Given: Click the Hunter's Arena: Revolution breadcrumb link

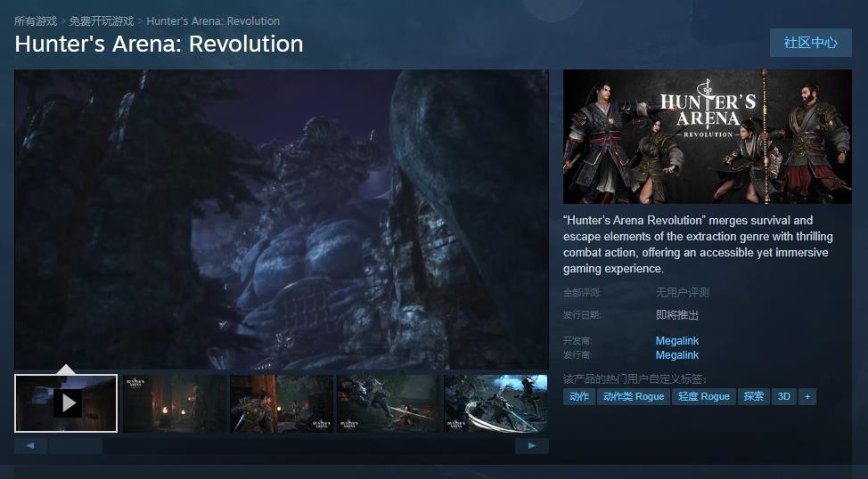Looking at the screenshot, I should (x=213, y=20).
